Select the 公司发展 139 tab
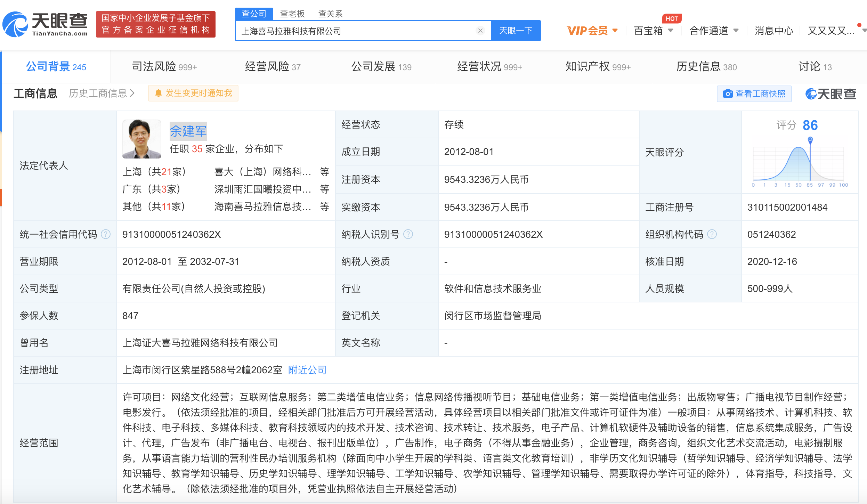This screenshot has height=504, width=867. (x=381, y=66)
